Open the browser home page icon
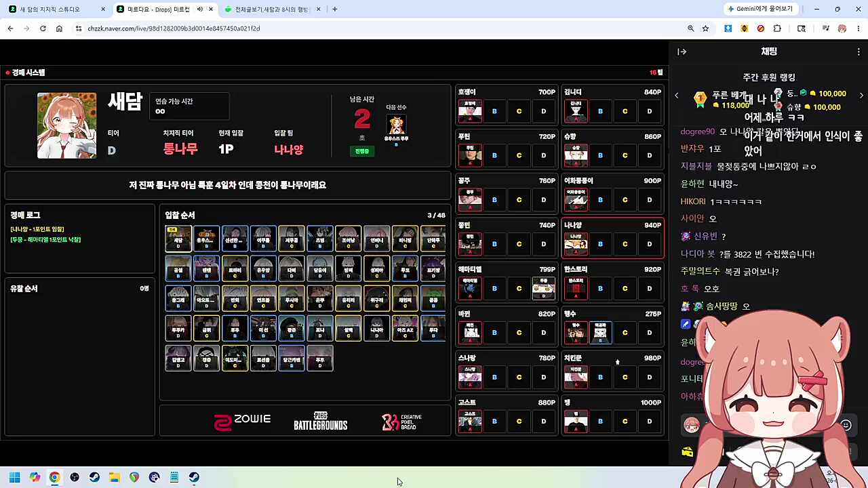Screen dimensions: 868x488 pos(59,28)
